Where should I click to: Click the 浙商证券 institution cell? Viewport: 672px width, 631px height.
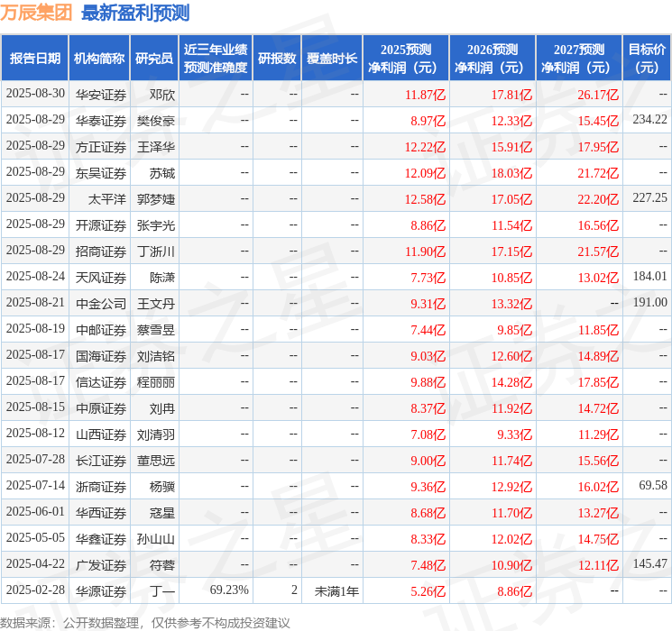[101, 487]
